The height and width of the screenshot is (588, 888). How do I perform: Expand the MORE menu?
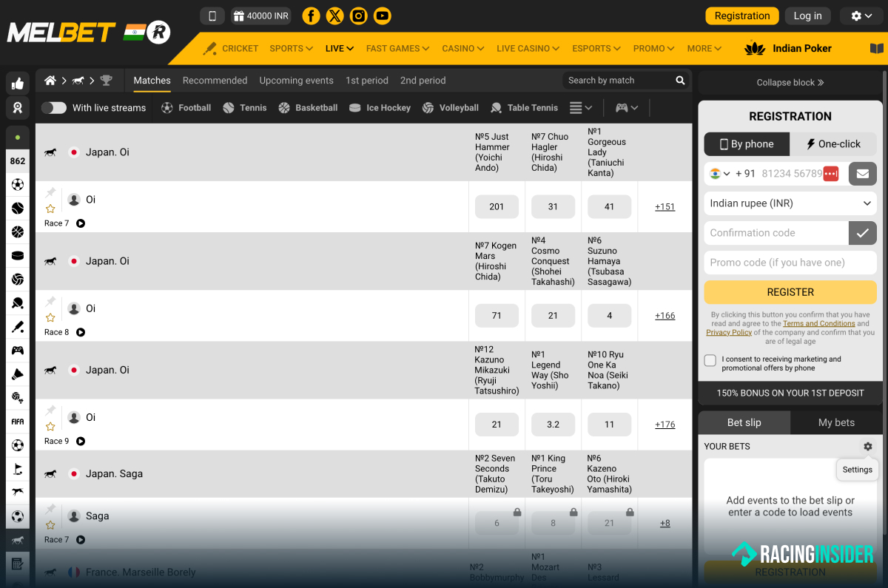pos(704,48)
